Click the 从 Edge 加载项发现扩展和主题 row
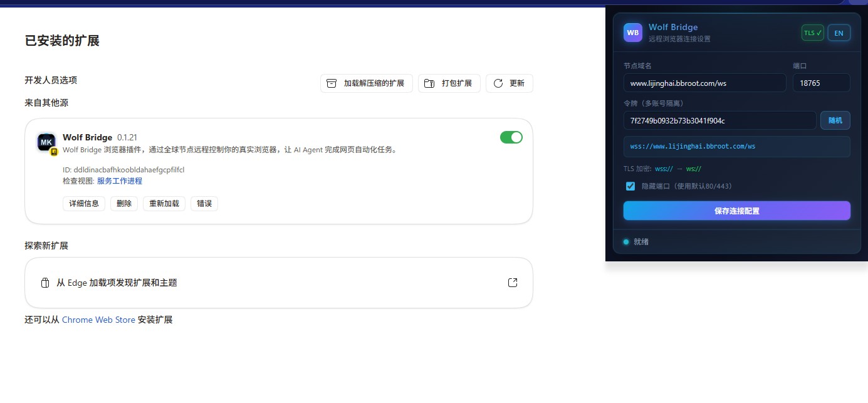 click(x=279, y=283)
